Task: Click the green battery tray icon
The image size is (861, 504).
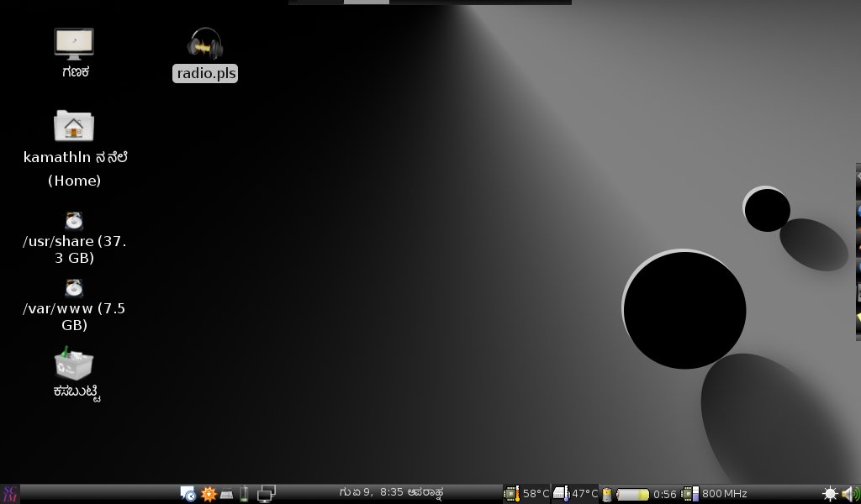Action: tap(245, 494)
